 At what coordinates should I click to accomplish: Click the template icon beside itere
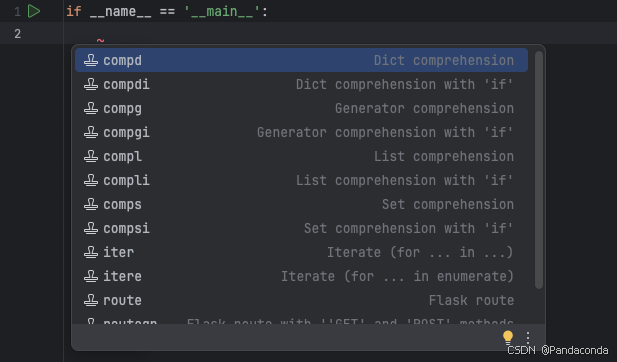[91, 276]
